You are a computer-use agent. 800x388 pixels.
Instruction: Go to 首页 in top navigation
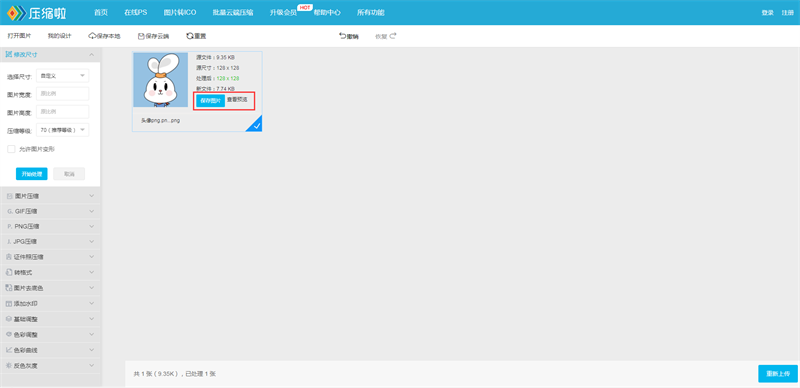point(101,13)
